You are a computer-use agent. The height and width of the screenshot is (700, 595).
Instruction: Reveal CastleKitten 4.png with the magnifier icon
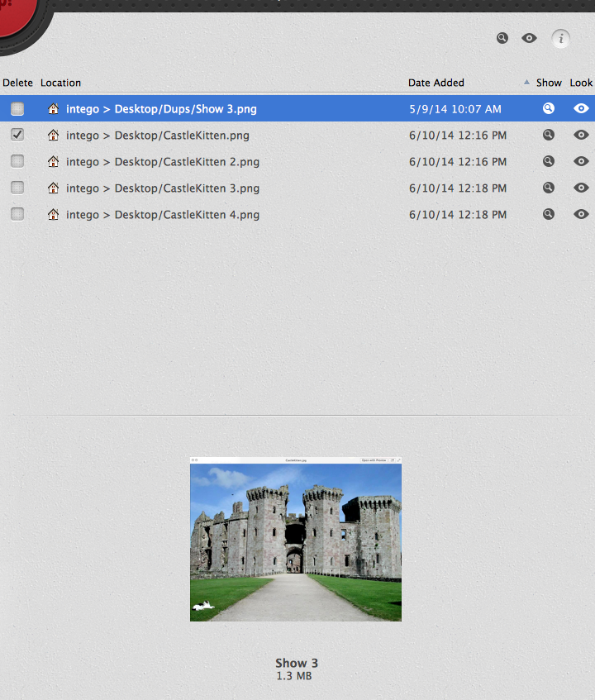(x=549, y=214)
